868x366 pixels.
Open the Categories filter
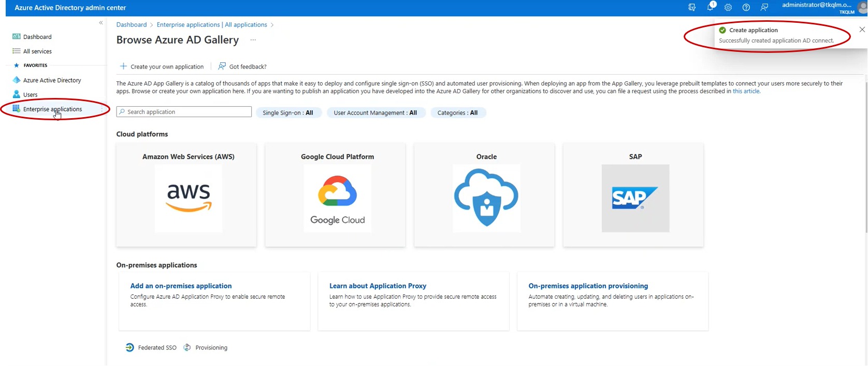[457, 112]
